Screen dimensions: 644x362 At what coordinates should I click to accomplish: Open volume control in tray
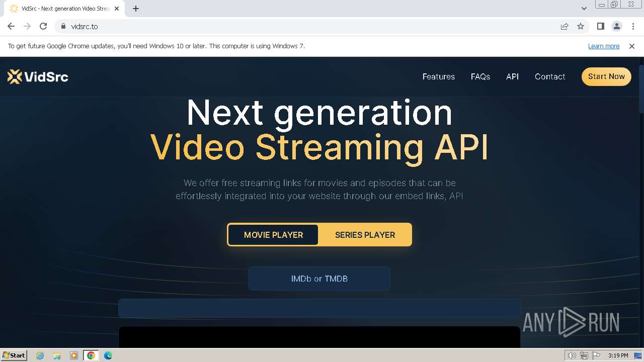click(572, 355)
